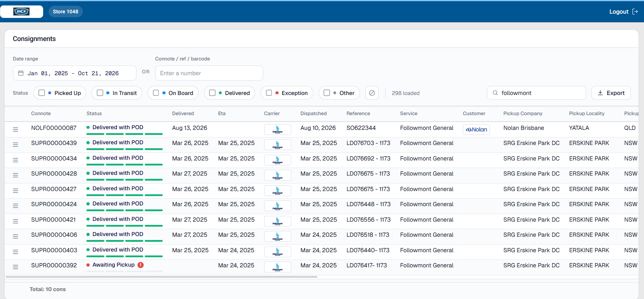This screenshot has width=644, height=299.
Task: Click progress bar for SUPR00000403 status
Action: pyautogui.click(x=125, y=256)
